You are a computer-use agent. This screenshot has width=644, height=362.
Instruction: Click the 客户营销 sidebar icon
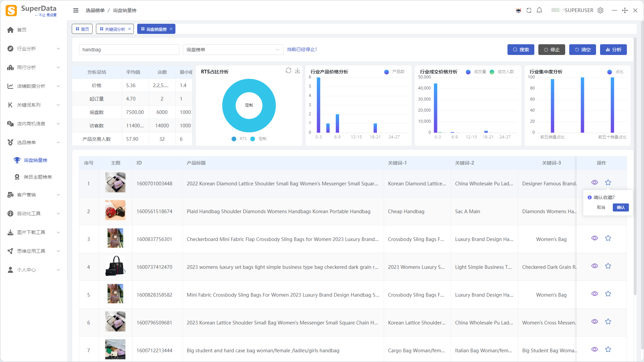[x=10, y=195]
